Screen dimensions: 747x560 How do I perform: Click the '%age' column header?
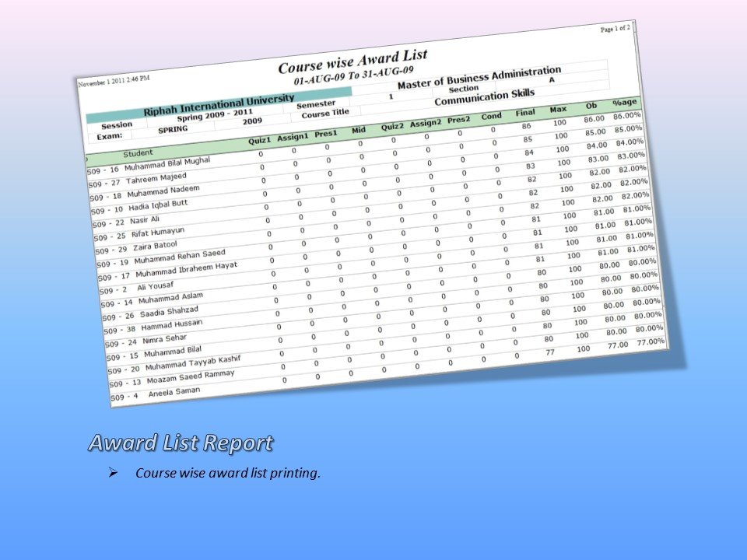[625, 103]
